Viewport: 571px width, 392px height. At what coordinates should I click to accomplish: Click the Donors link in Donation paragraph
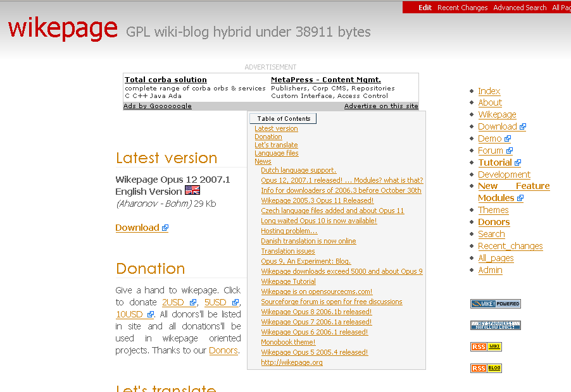point(223,350)
